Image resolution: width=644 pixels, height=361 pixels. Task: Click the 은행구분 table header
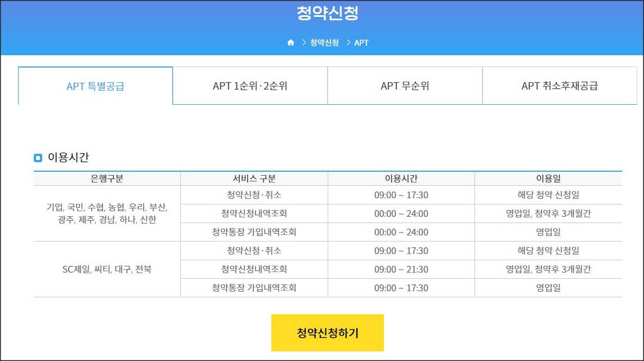point(106,177)
